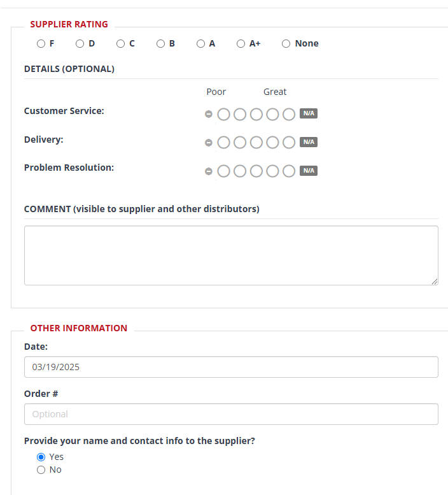The height and width of the screenshot is (495, 448).
Task: Rate Customer Service with the second circle
Action: tap(240, 114)
